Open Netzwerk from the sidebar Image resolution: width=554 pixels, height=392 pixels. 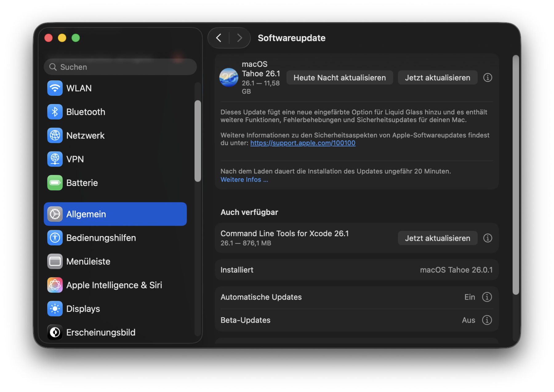tap(85, 135)
